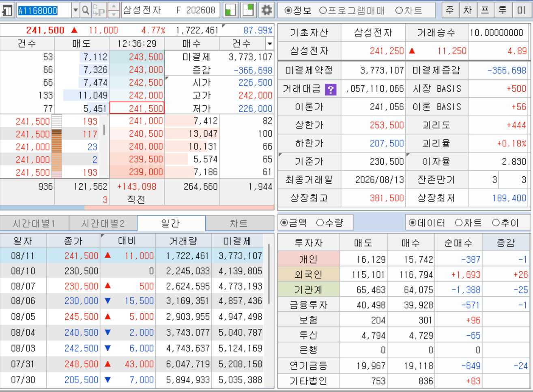The height and width of the screenshot is (392, 533).
Task: Click the 기관계 investor row label
Action: [309, 290]
